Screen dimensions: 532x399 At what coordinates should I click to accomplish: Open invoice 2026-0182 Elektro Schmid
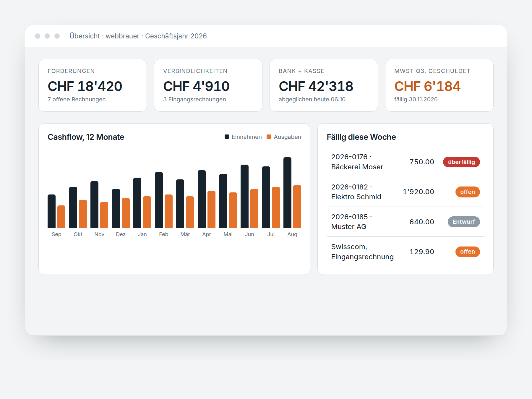pyautogui.click(x=406, y=192)
